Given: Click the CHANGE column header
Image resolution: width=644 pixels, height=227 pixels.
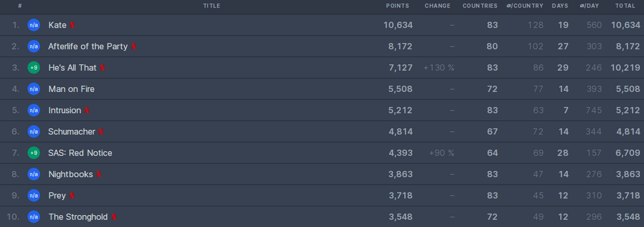Looking at the screenshot, I should (x=438, y=6).
